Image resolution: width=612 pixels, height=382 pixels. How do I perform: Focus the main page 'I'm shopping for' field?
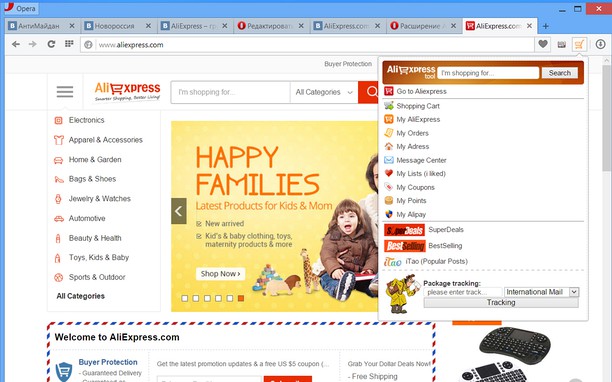point(230,92)
